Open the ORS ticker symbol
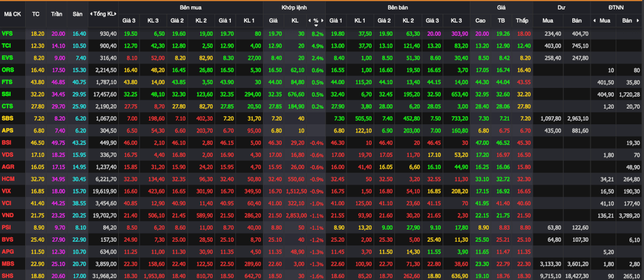 (x=8, y=70)
